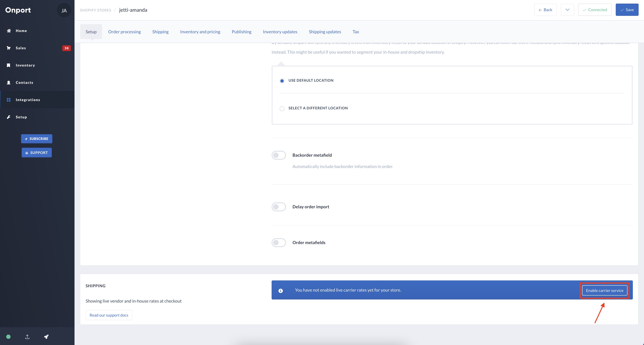Open the Inventory and pricing tab
The height and width of the screenshot is (345, 644).
[x=200, y=32]
